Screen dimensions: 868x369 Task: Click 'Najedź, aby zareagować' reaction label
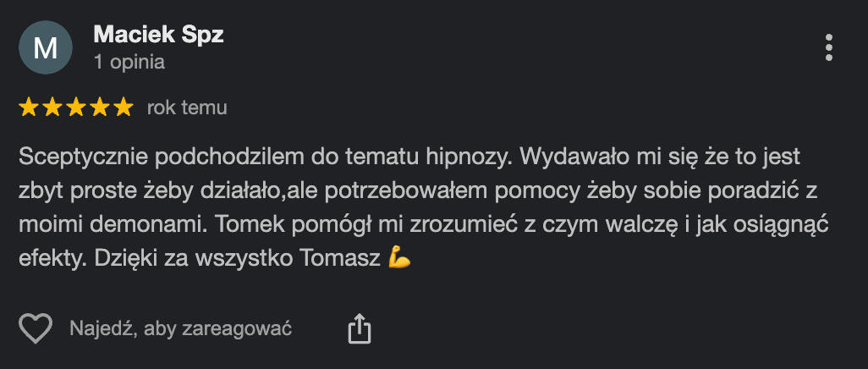point(181,329)
